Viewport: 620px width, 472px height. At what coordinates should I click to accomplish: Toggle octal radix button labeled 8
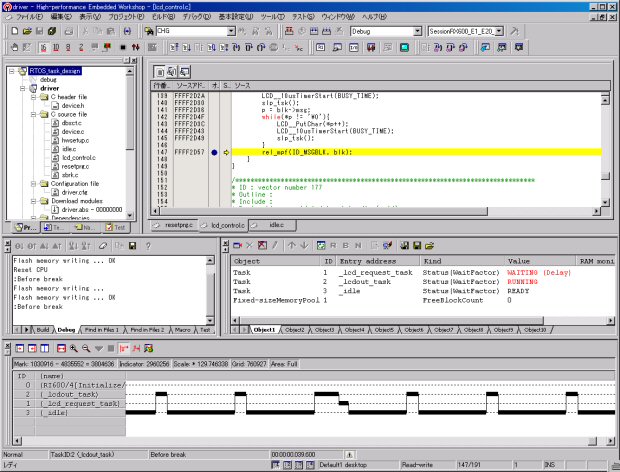click(68, 47)
